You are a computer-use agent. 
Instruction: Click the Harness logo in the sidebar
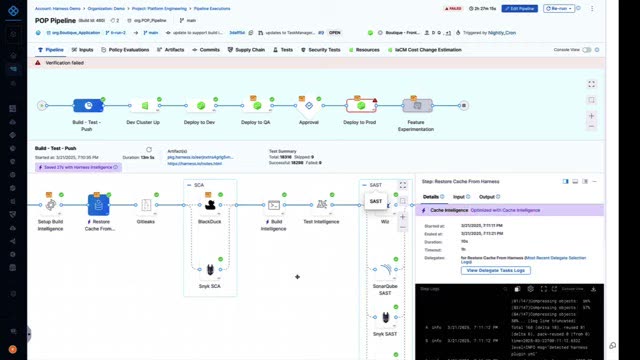[x=13, y=11]
